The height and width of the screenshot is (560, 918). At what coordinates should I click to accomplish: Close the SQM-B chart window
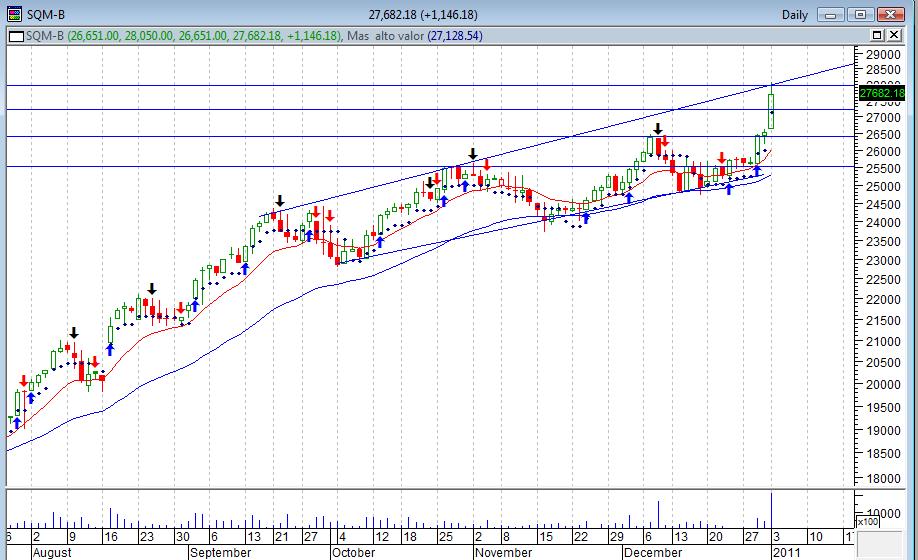890,15
